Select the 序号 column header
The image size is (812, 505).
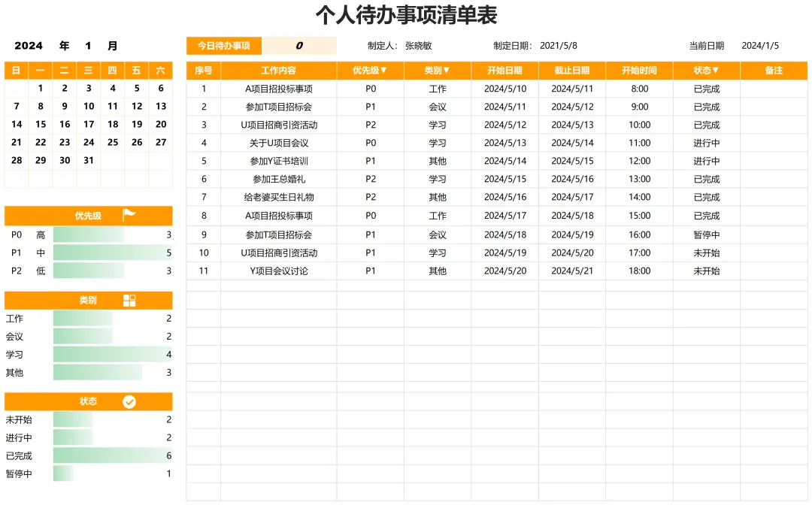[x=204, y=71]
